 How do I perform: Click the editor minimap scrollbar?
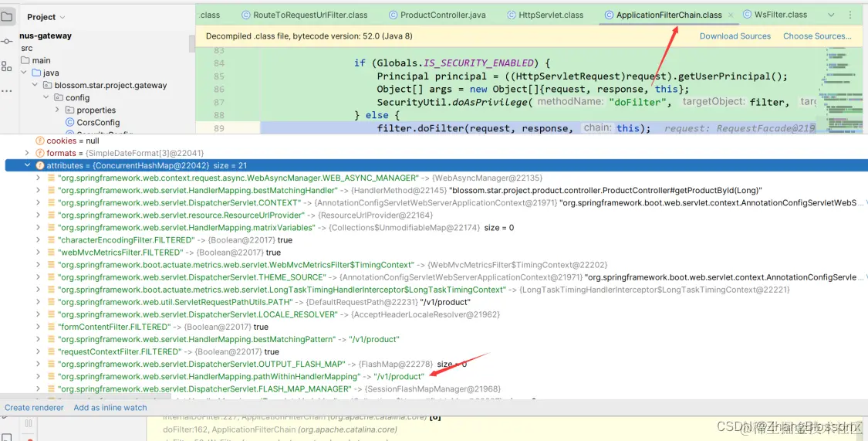[x=843, y=89]
